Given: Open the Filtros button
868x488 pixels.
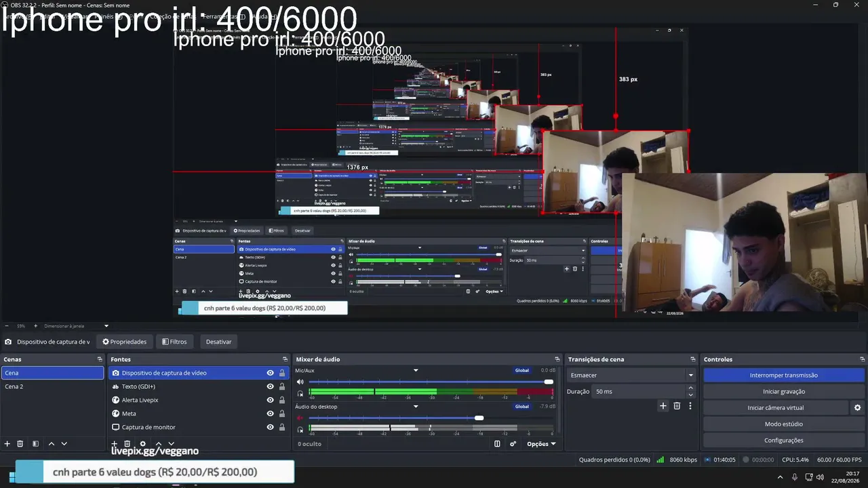Looking at the screenshot, I should [x=174, y=342].
